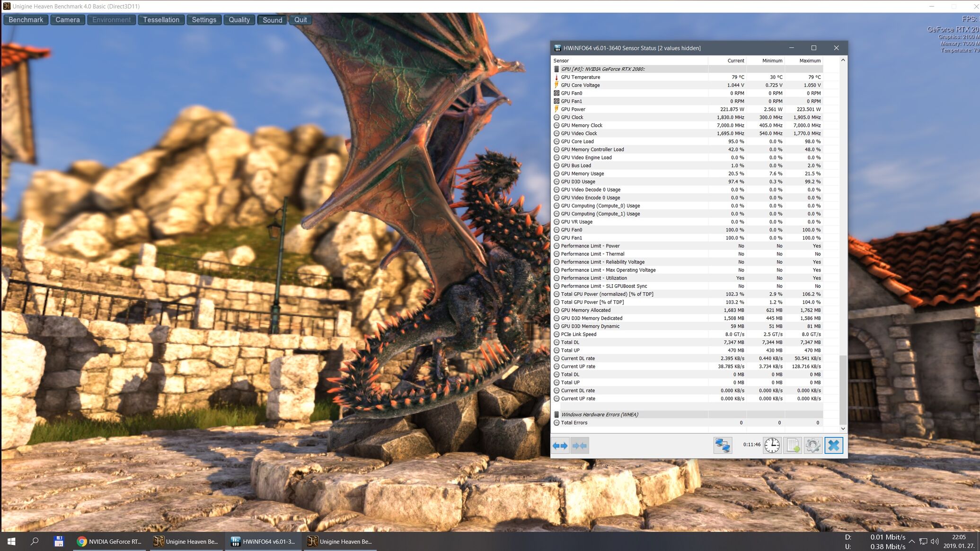Click the sensor list scrollbar thumb
This screenshot has width=980, height=551.
(x=843, y=390)
